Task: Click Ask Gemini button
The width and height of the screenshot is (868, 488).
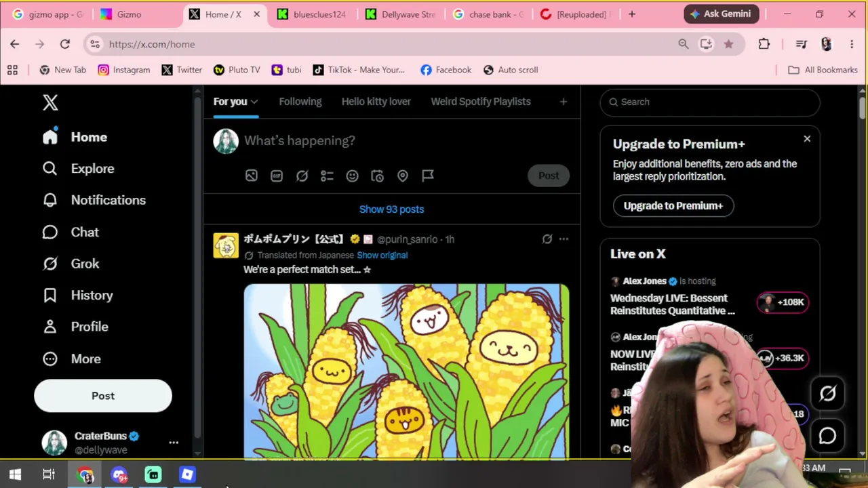Action: [x=722, y=14]
